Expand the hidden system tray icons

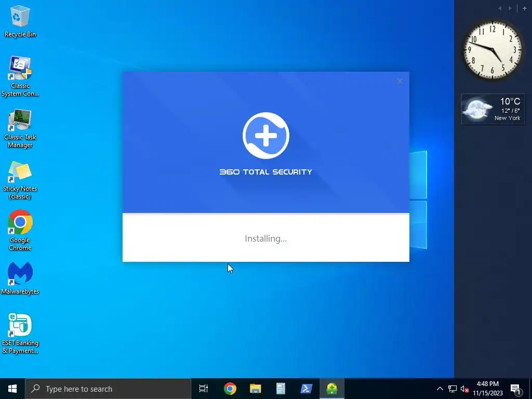(x=440, y=389)
